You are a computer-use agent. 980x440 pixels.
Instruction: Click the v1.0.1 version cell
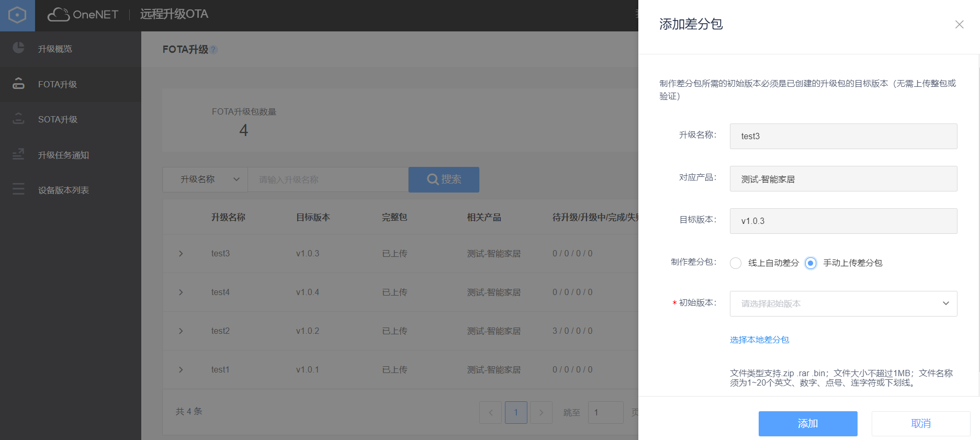[x=308, y=370]
